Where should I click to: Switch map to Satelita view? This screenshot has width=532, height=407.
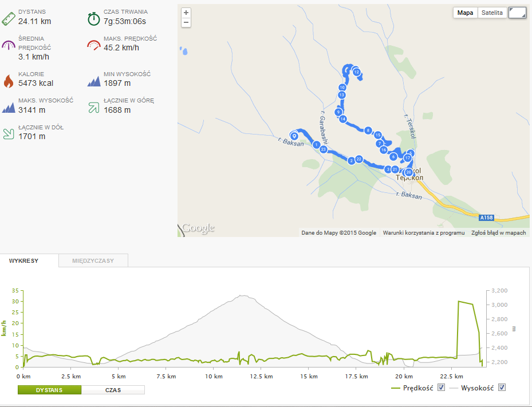[x=492, y=13]
